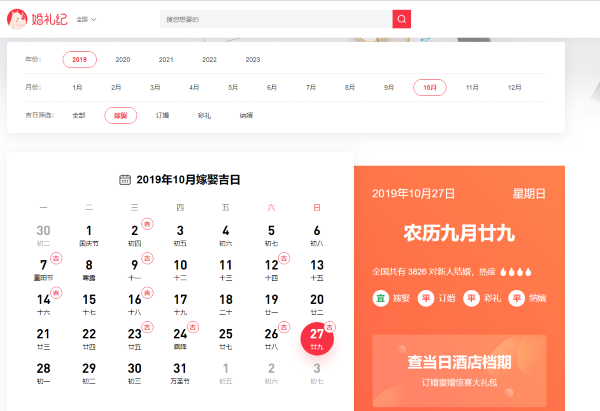Viewport: 600px width, 411px height.
Task: Select greyed September 30 date
Action: pyautogui.click(x=43, y=235)
